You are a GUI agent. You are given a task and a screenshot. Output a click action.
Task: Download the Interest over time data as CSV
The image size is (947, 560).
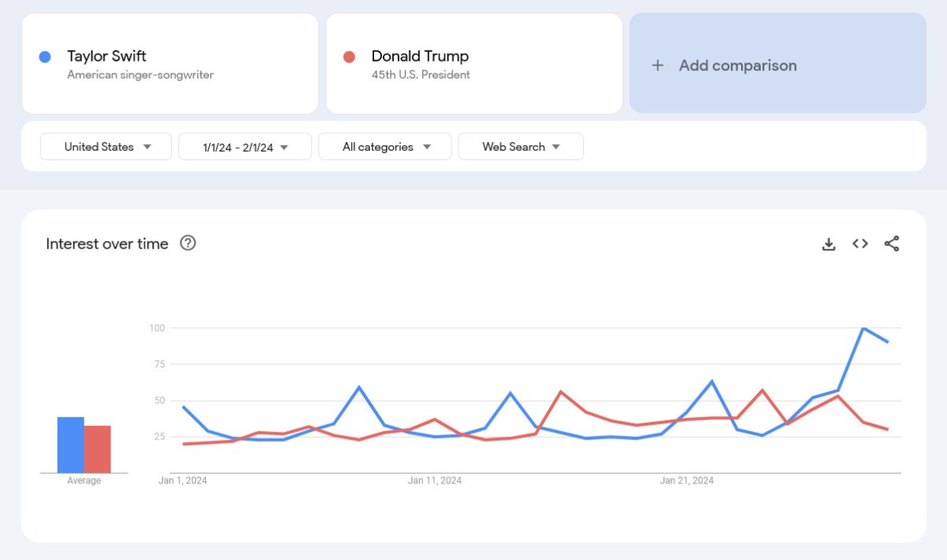[829, 244]
